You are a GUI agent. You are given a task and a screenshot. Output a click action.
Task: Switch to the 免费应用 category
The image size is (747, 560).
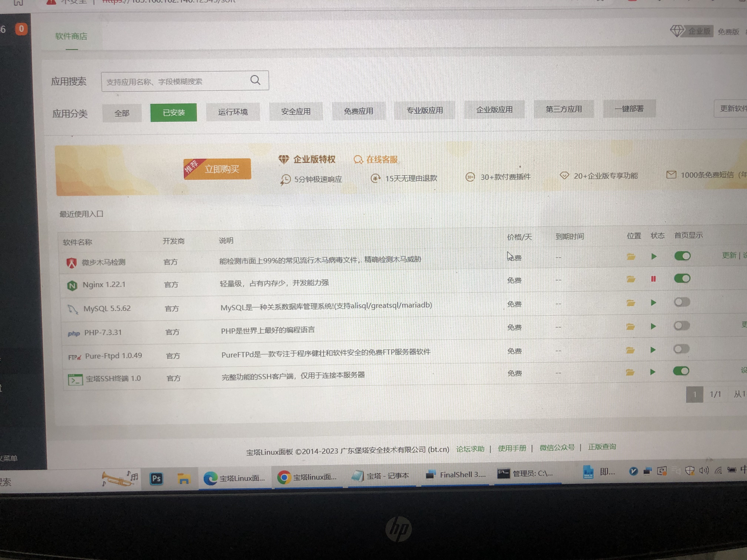click(x=358, y=111)
